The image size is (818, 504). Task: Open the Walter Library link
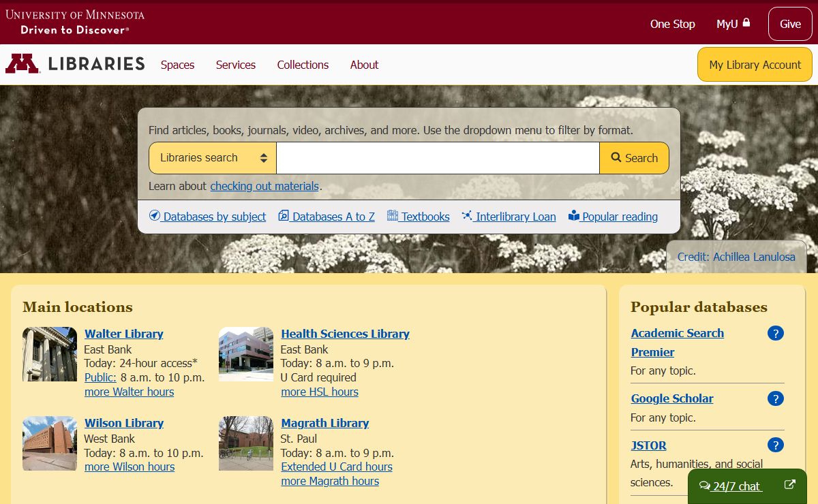pyautogui.click(x=124, y=334)
